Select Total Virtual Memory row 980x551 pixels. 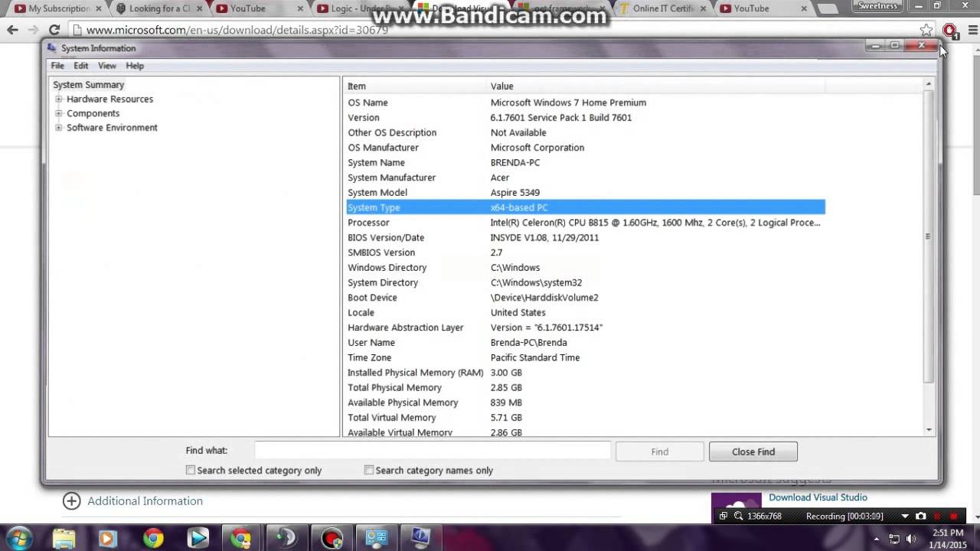pos(585,418)
